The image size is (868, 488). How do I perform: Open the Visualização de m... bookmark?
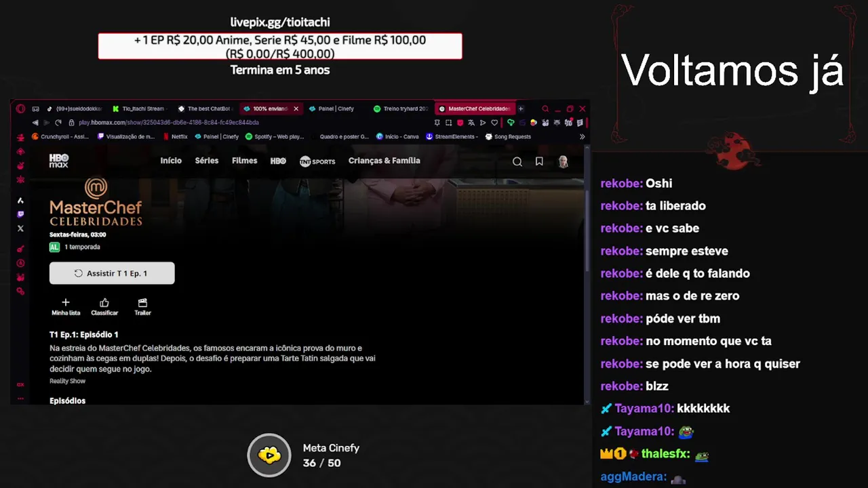point(126,137)
